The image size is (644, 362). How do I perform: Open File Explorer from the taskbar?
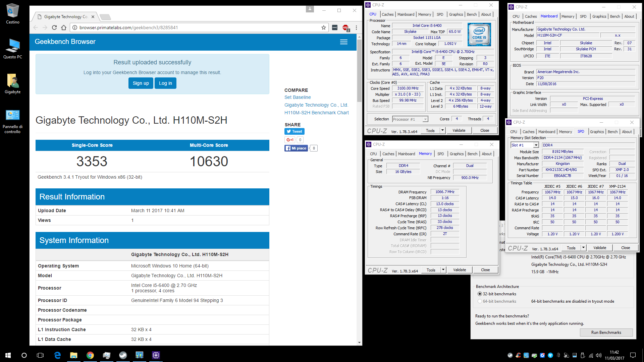74,355
